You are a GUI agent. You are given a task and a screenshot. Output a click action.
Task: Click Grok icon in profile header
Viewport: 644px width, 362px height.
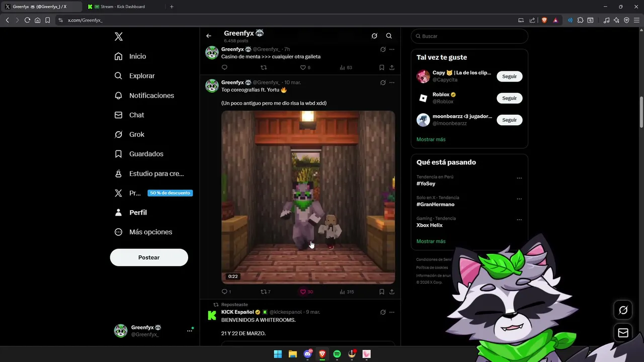coord(374,36)
